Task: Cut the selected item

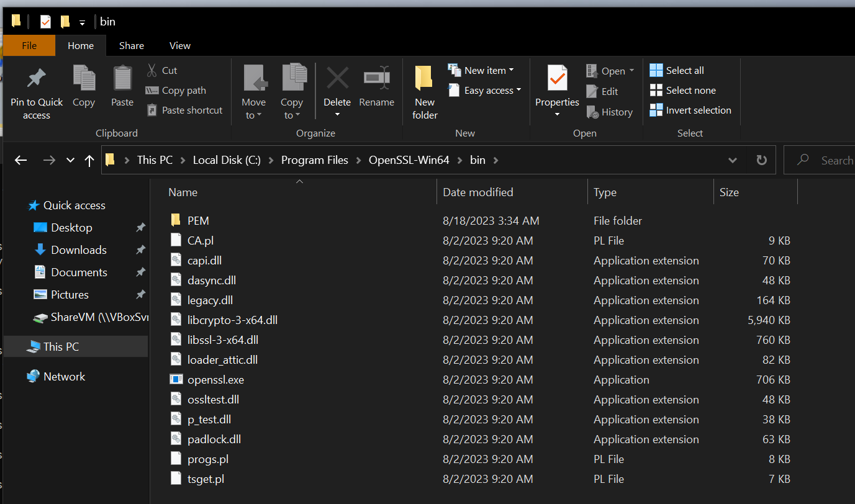Action: coord(162,71)
